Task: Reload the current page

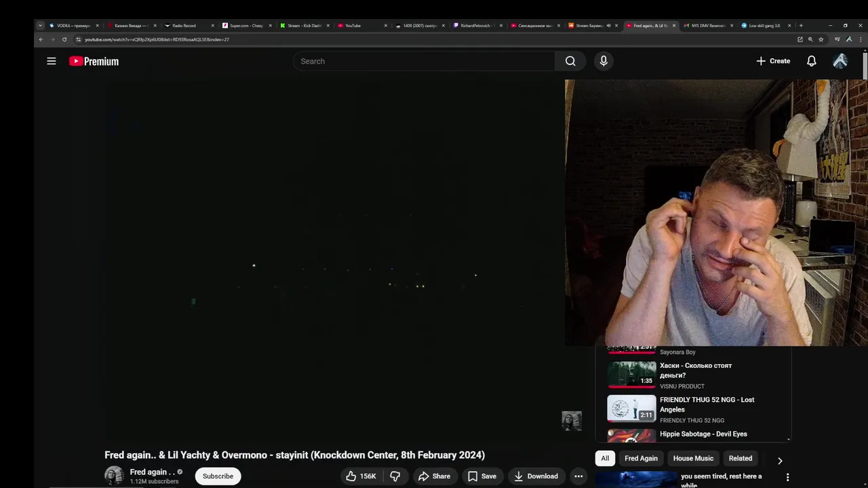Action: [x=64, y=39]
